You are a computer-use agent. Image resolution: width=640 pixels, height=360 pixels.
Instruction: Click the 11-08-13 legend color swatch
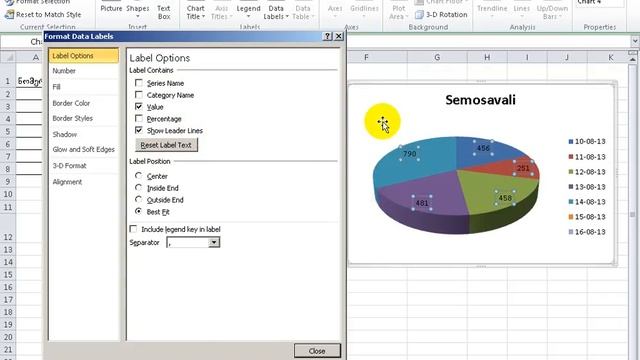tap(571, 157)
